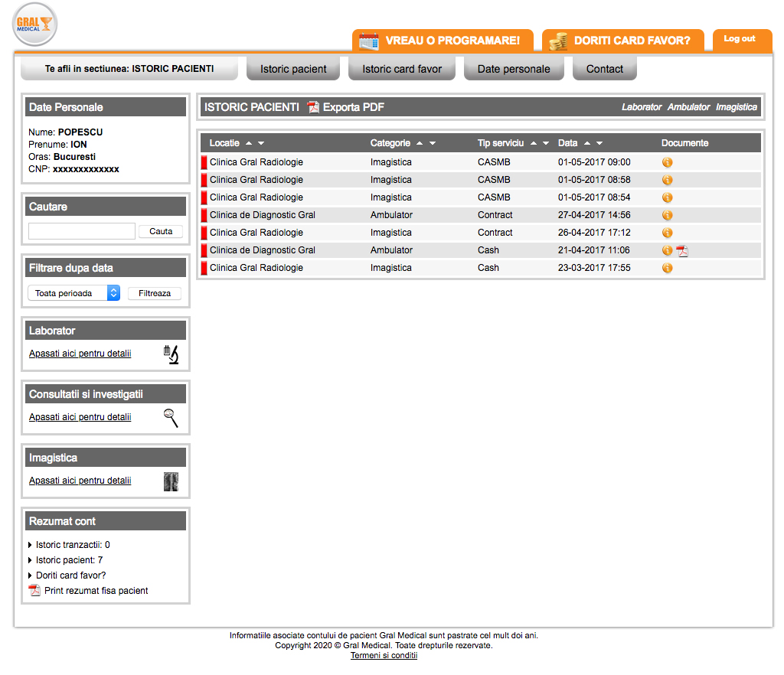The width and height of the screenshot is (784, 675).
Task: Click the Imagistica x-ray thumbnail icon
Action: click(x=171, y=481)
